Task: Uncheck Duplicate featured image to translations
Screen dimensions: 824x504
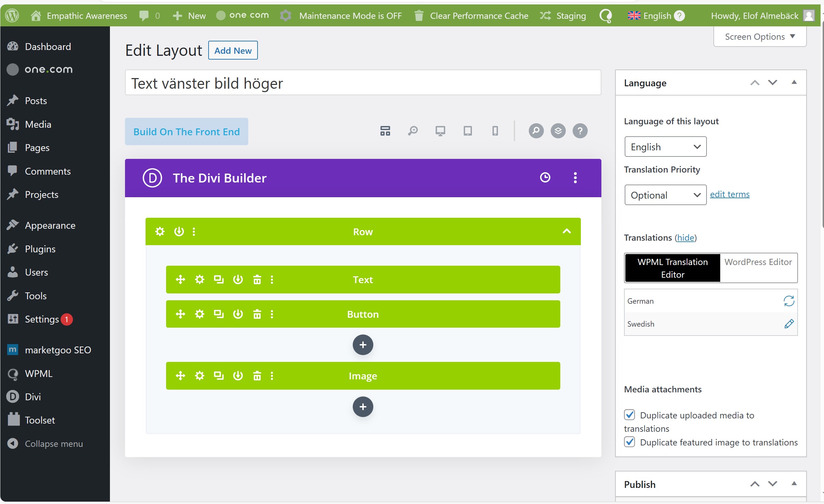Action: pos(629,442)
